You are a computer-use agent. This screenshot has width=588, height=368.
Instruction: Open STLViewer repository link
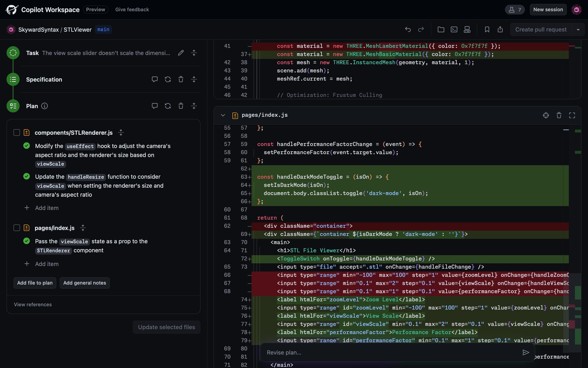tap(78, 29)
